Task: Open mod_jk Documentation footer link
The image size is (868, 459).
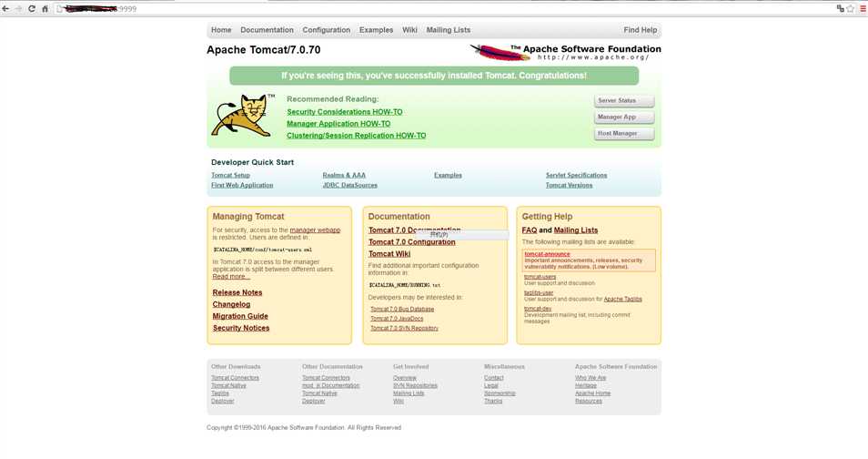Action: click(x=331, y=386)
